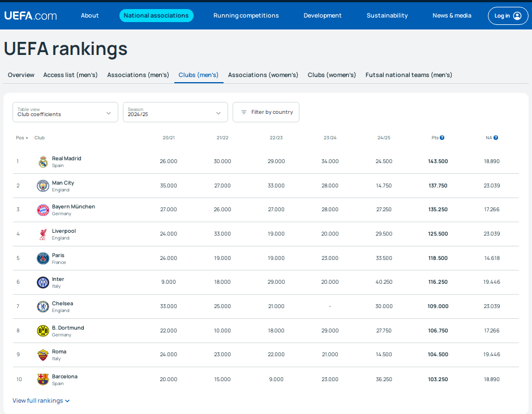Click Bayern München's 135.250 points value

coord(438,210)
